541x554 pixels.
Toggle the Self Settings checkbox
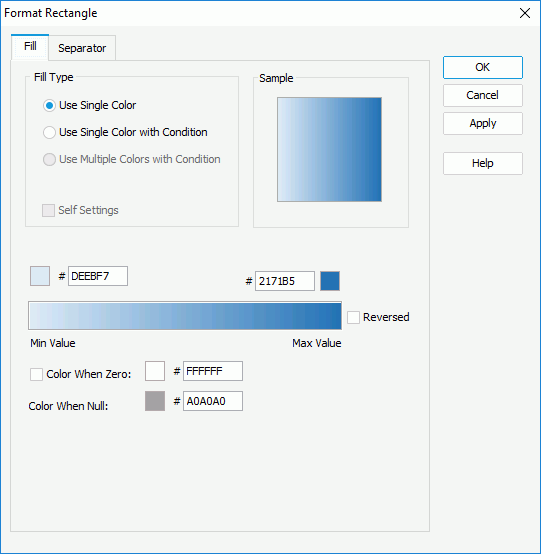80,210
